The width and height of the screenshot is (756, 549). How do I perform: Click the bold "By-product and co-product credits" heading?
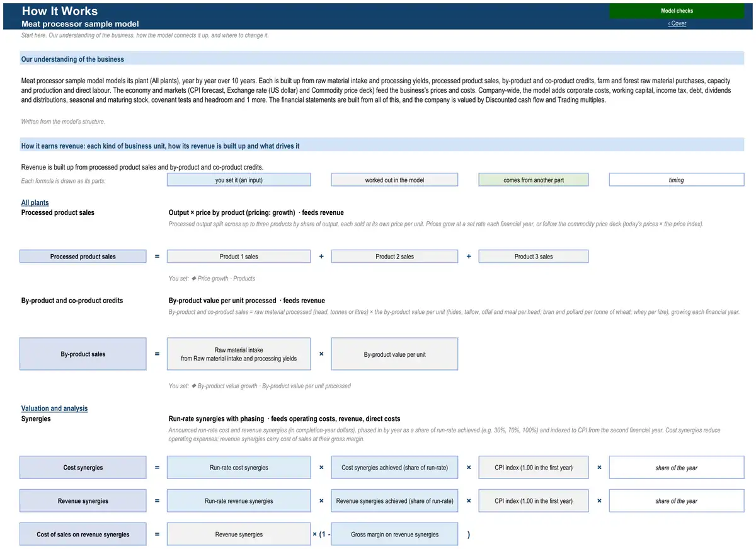point(72,301)
